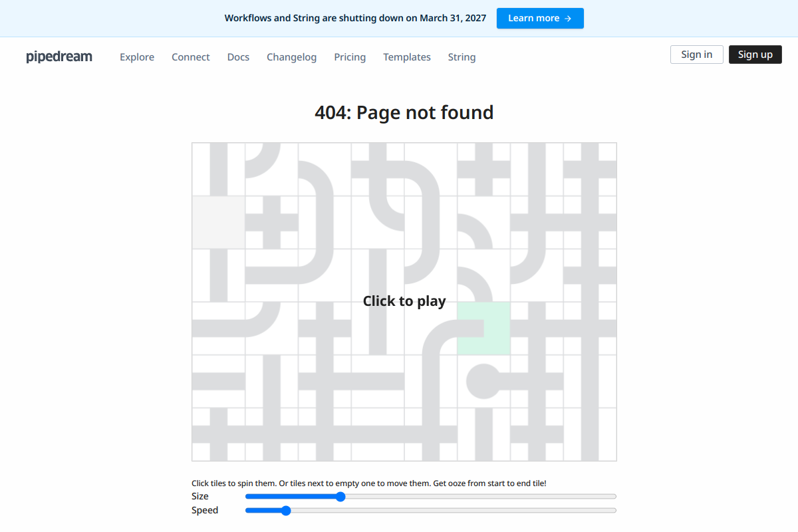View the Changelog page

(292, 57)
